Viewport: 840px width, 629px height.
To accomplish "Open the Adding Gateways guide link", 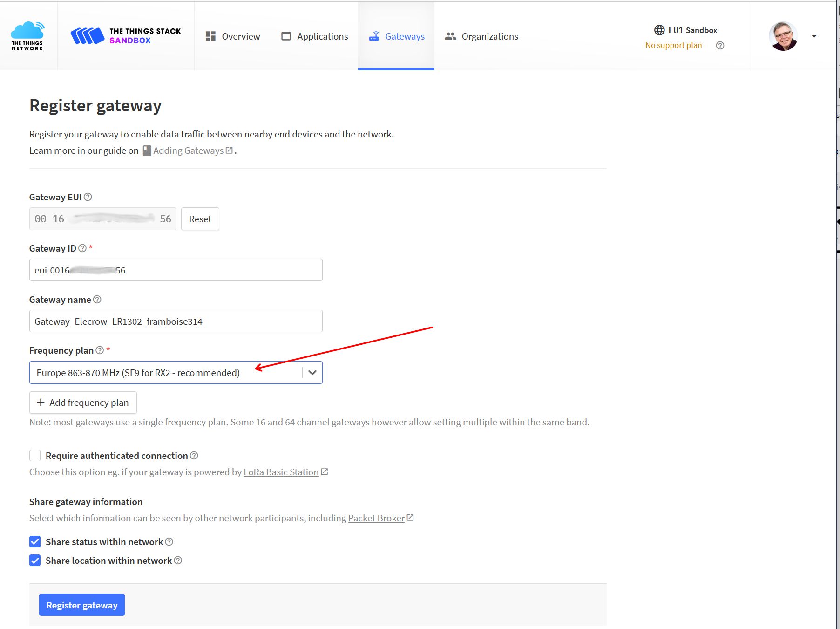I will pos(188,150).
